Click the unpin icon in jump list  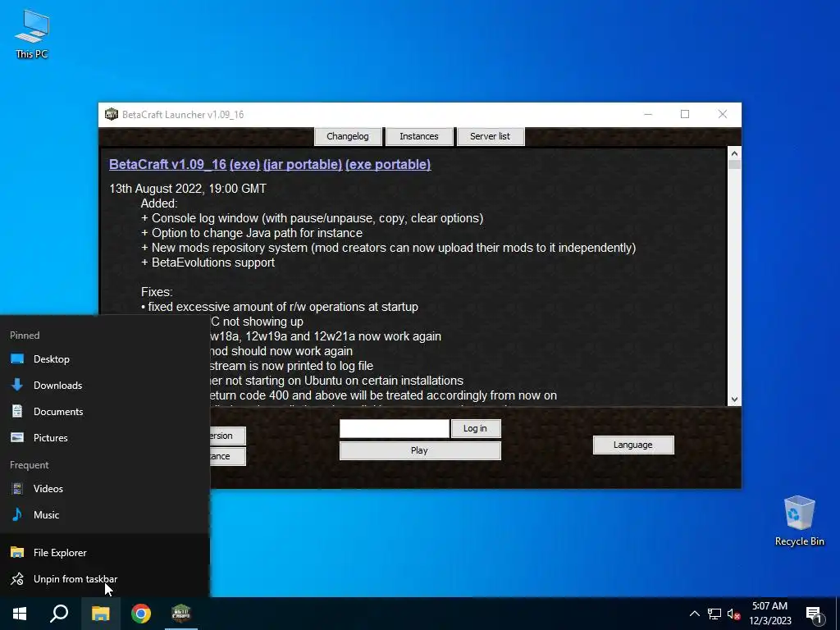pyautogui.click(x=17, y=578)
